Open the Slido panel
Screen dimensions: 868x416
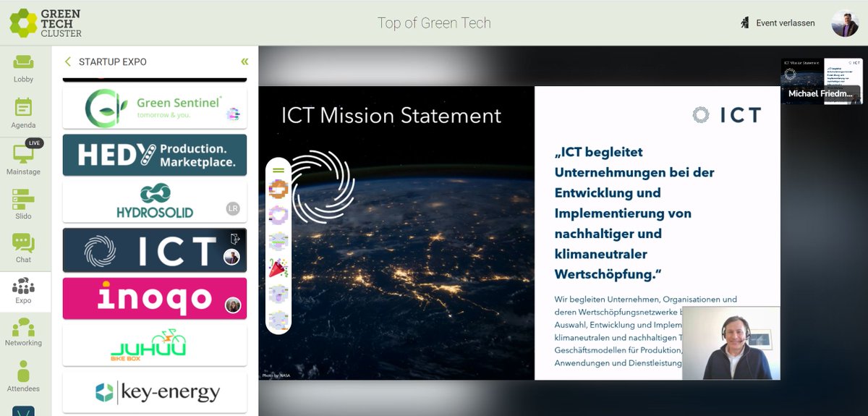tap(23, 204)
